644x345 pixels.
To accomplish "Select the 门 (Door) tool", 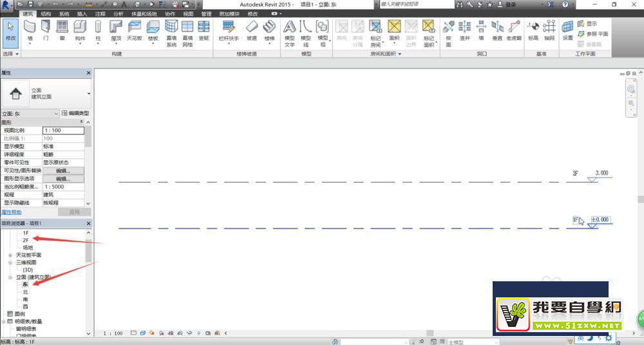I will [46, 31].
